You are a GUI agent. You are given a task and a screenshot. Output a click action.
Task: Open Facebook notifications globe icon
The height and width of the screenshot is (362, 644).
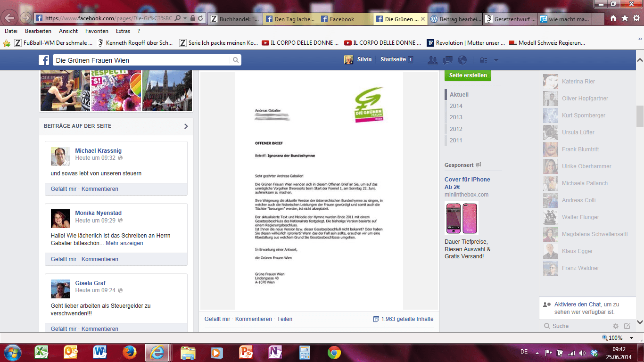pos(462,60)
